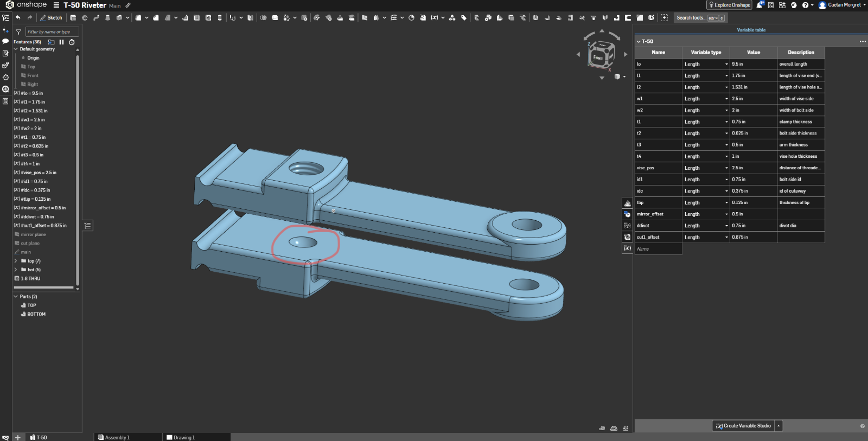
Task: Click the Front face of view cube
Action: [x=598, y=57]
